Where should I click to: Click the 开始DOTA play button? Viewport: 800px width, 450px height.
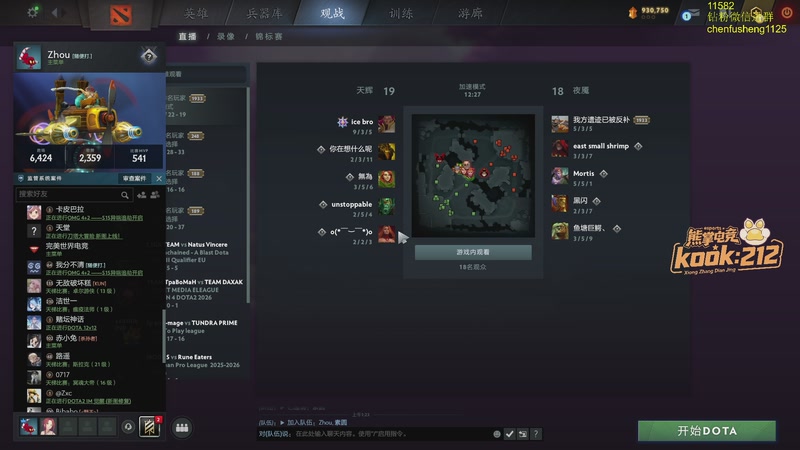pyautogui.click(x=707, y=431)
